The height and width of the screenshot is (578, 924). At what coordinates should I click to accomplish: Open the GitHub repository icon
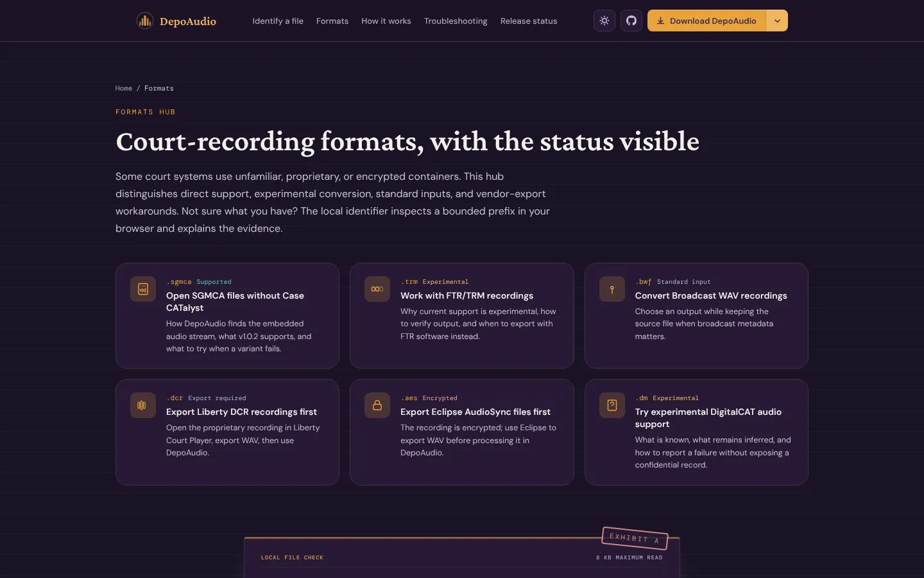point(631,21)
